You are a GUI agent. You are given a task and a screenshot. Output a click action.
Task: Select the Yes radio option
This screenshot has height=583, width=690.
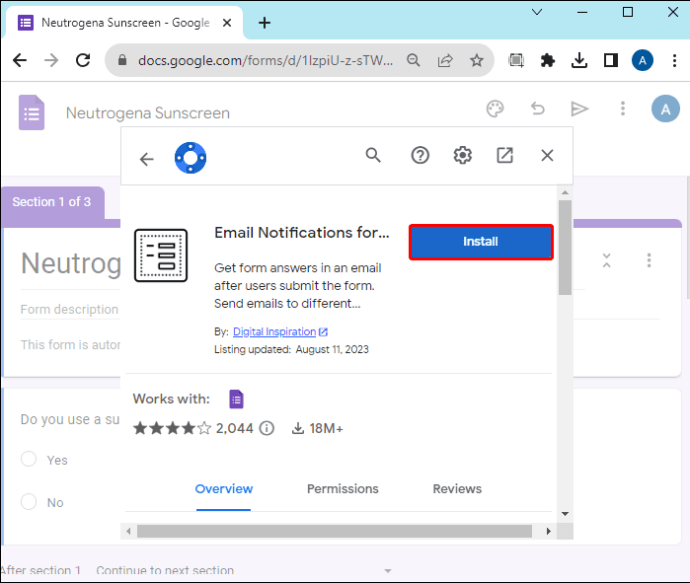[x=29, y=459]
